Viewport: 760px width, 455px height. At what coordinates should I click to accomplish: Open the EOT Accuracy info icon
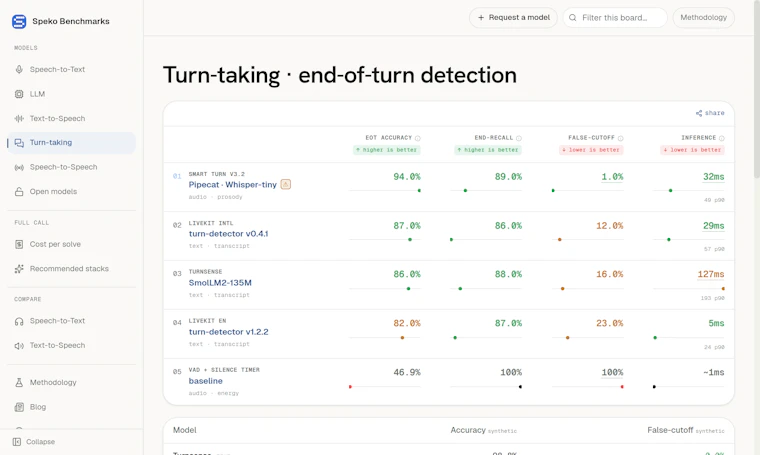click(x=418, y=138)
